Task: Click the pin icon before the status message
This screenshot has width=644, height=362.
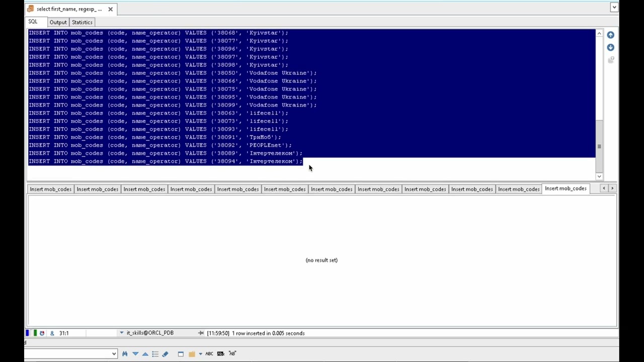Action: [x=201, y=333]
